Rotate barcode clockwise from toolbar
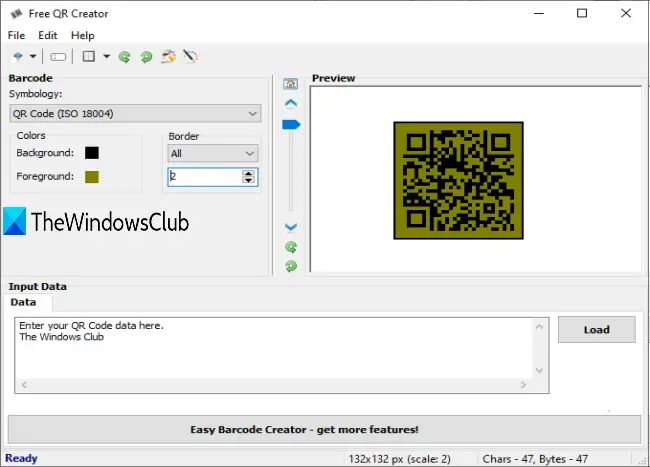The image size is (650, 467). (146, 56)
